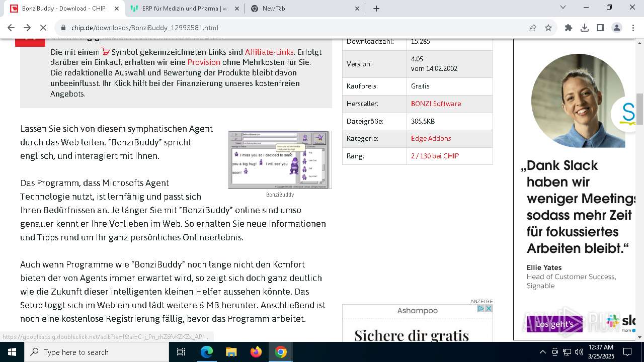The image size is (644, 362).
Task: Click the Dateigröße: label cell
Action: click(x=374, y=121)
